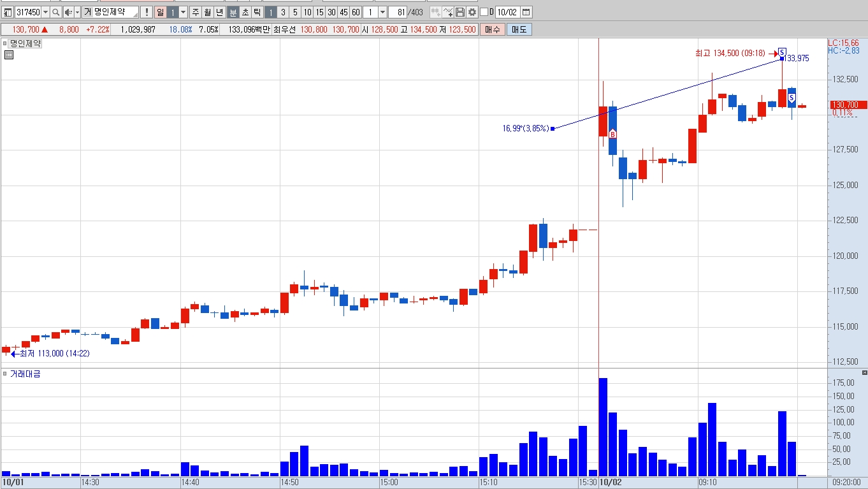Open the calendar date picker icon

(526, 12)
